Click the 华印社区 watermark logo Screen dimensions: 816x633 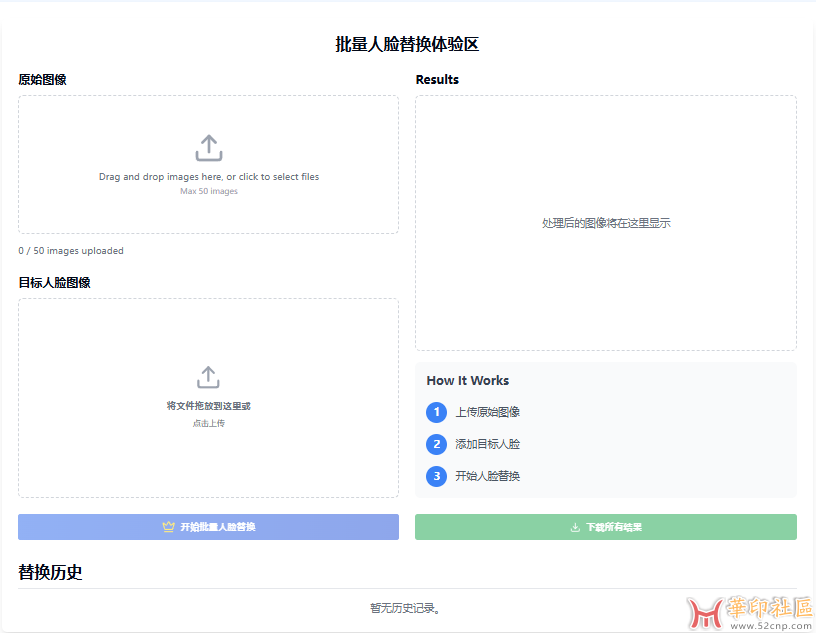(748, 610)
